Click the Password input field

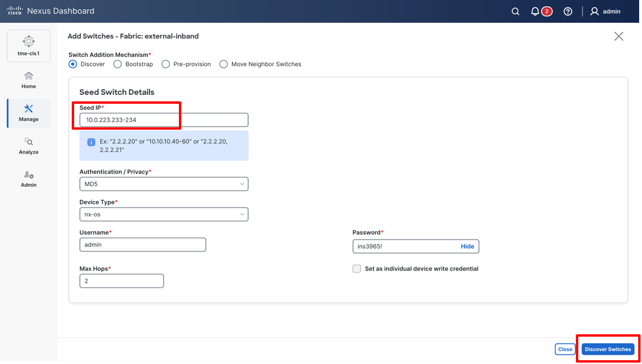click(x=416, y=246)
